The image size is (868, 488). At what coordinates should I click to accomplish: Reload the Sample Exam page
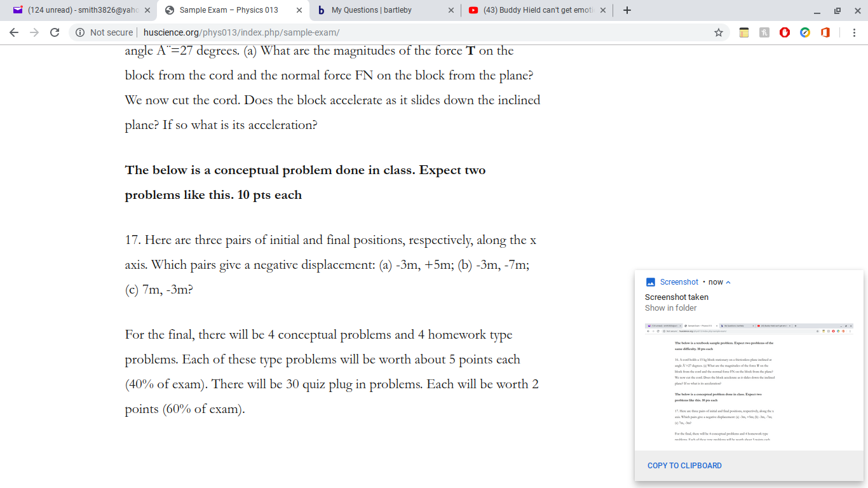54,32
